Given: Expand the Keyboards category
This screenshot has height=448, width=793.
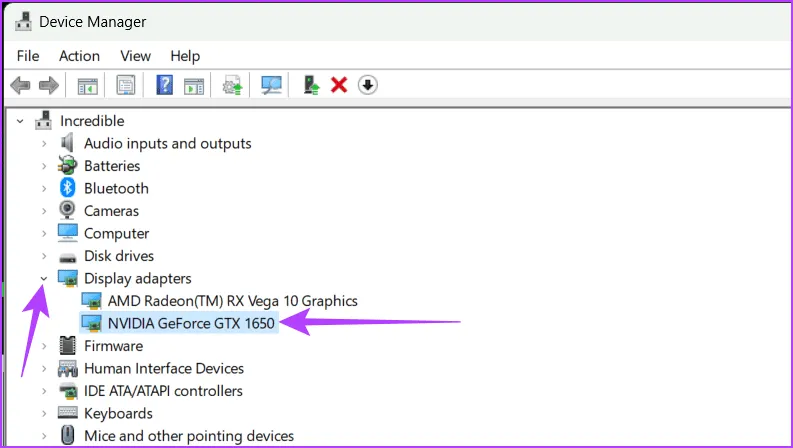Looking at the screenshot, I should click(44, 413).
